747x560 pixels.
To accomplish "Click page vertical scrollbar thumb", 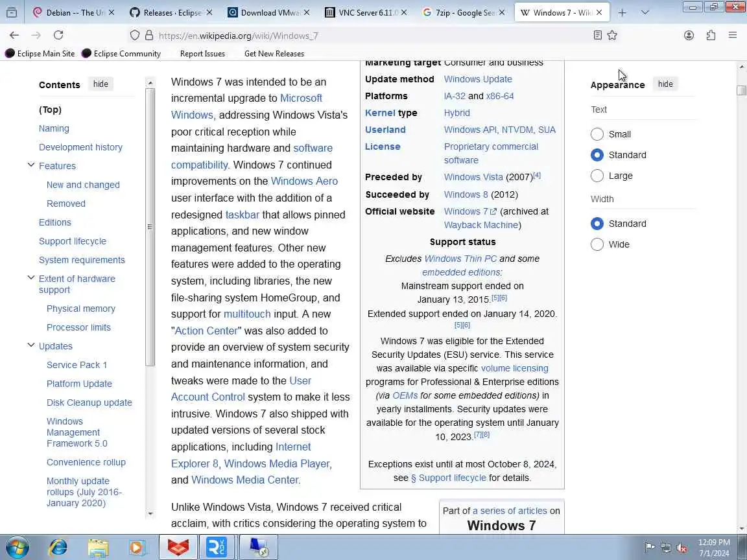I will pyautogui.click(x=741, y=91).
